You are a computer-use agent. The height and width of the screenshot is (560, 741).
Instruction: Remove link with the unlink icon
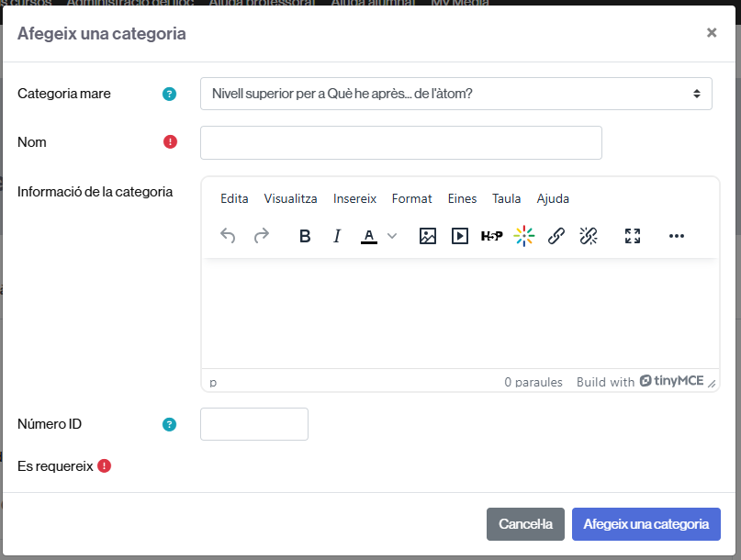pos(589,236)
